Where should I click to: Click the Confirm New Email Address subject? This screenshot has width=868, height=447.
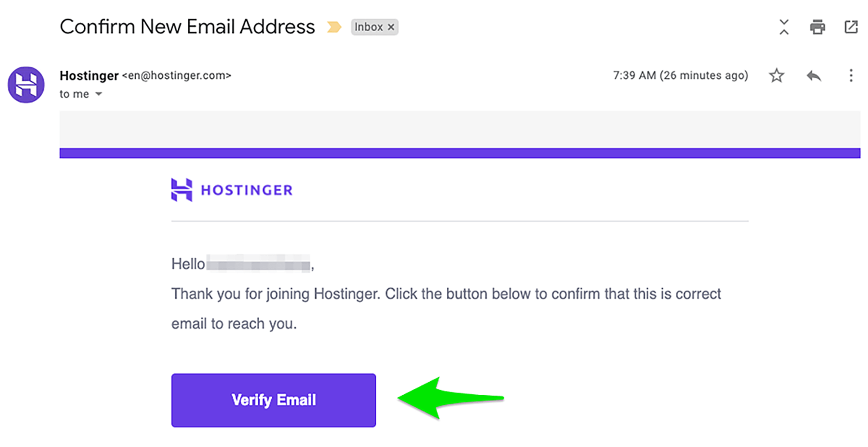point(187,27)
